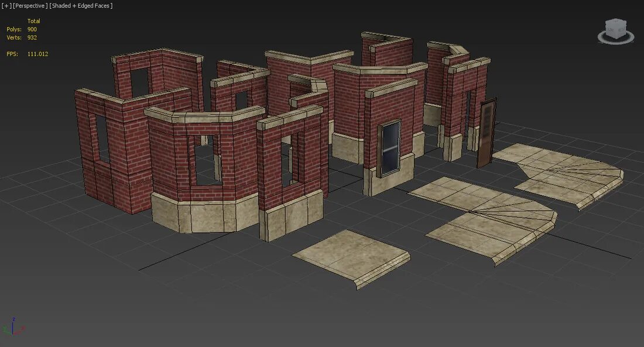Click the FPS value 111.012

38,54
